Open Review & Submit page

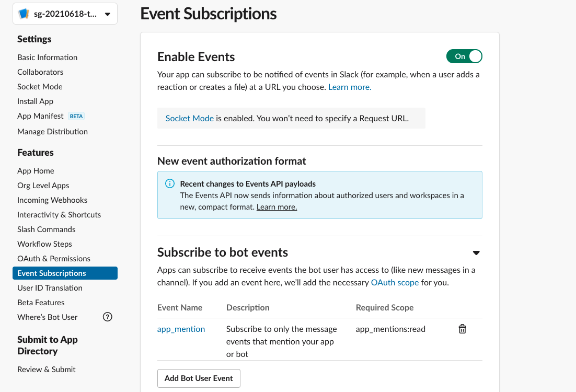(47, 370)
